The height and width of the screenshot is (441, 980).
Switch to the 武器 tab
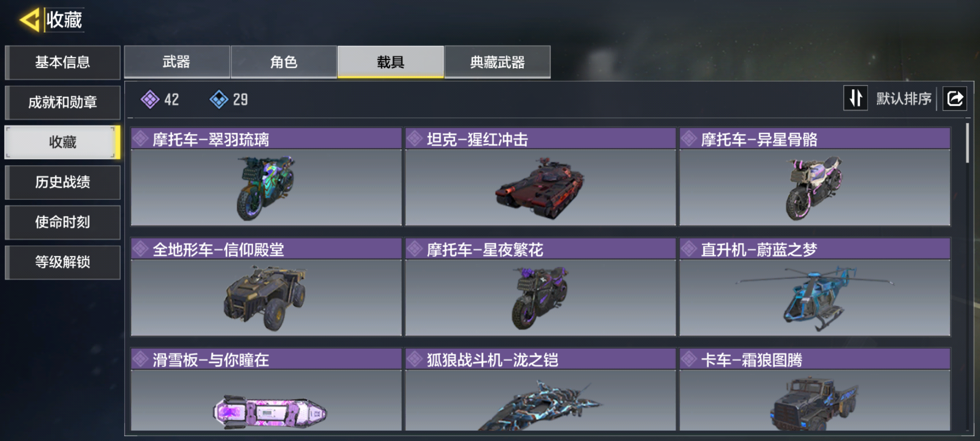[177, 62]
